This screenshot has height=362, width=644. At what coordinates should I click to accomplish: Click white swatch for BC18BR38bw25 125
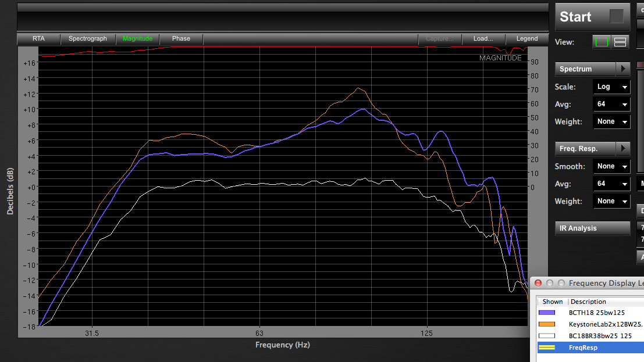point(547,336)
